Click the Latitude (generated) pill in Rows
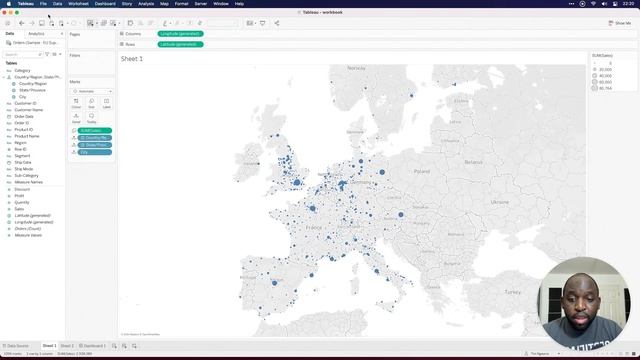This screenshot has height=360, width=640. point(180,44)
